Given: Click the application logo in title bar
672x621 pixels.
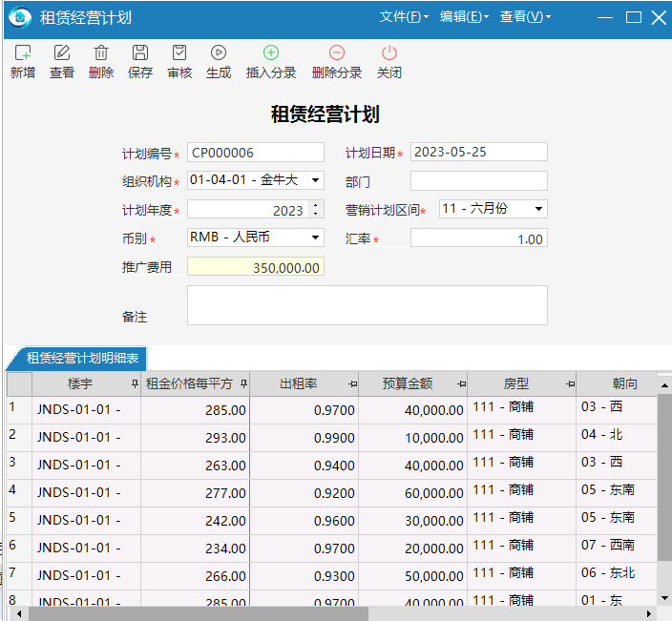Looking at the screenshot, I should coord(20,17).
